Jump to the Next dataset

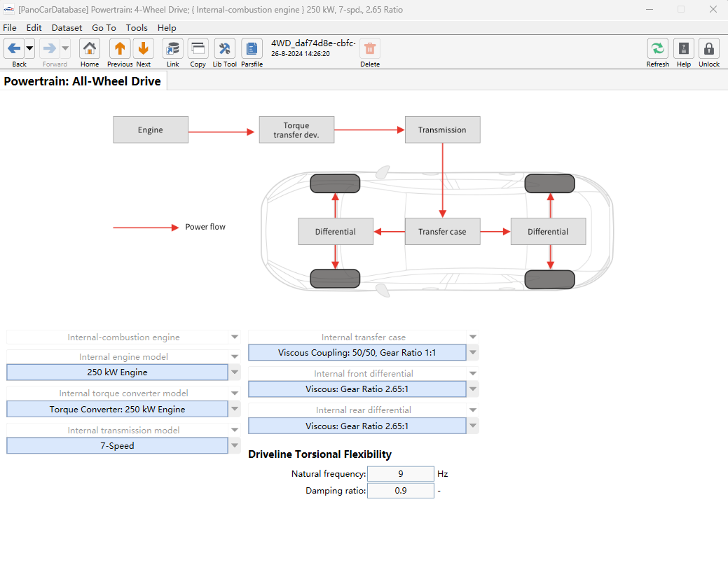point(144,48)
